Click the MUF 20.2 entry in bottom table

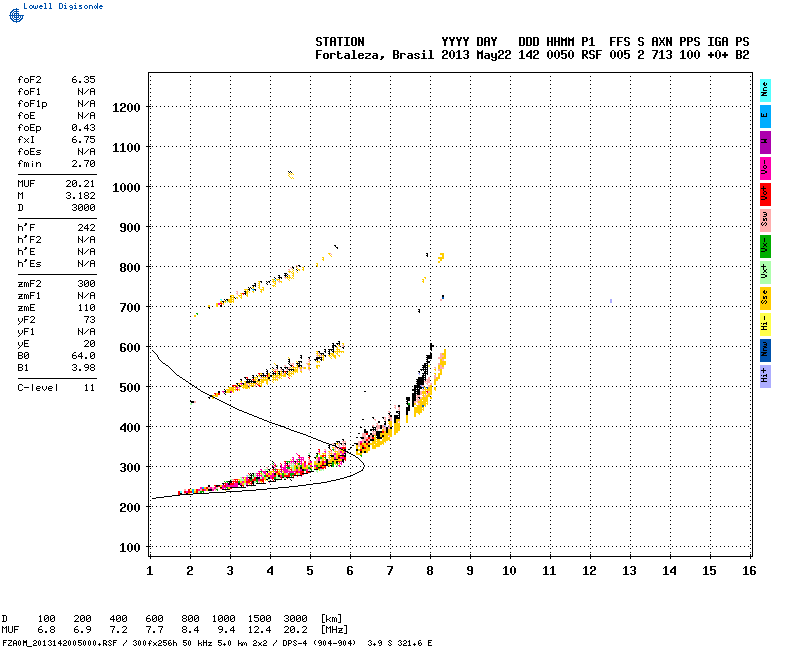pos(295,630)
